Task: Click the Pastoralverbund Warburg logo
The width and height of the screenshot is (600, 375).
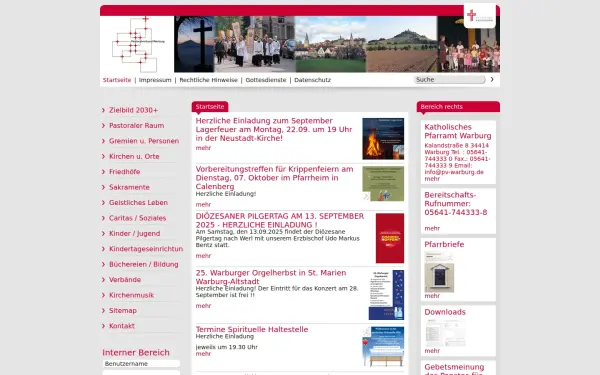Action: pyautogui.click(x=137, y=44)
